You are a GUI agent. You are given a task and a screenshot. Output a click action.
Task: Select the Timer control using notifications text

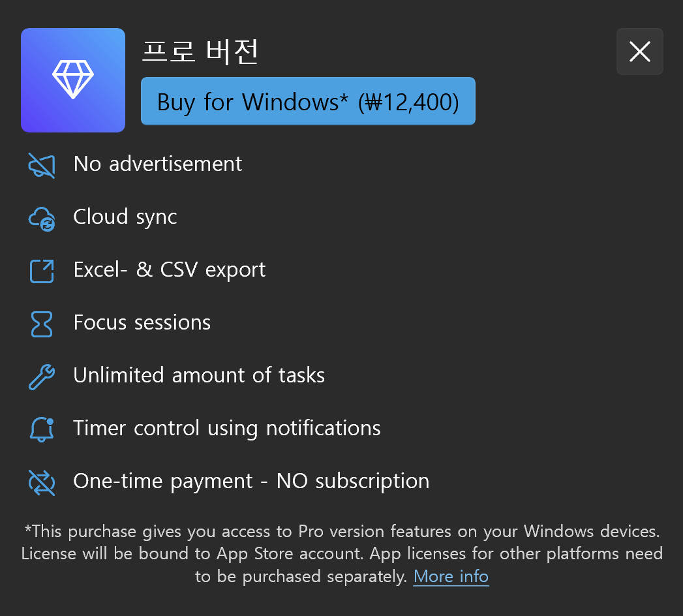coord(227,429)
